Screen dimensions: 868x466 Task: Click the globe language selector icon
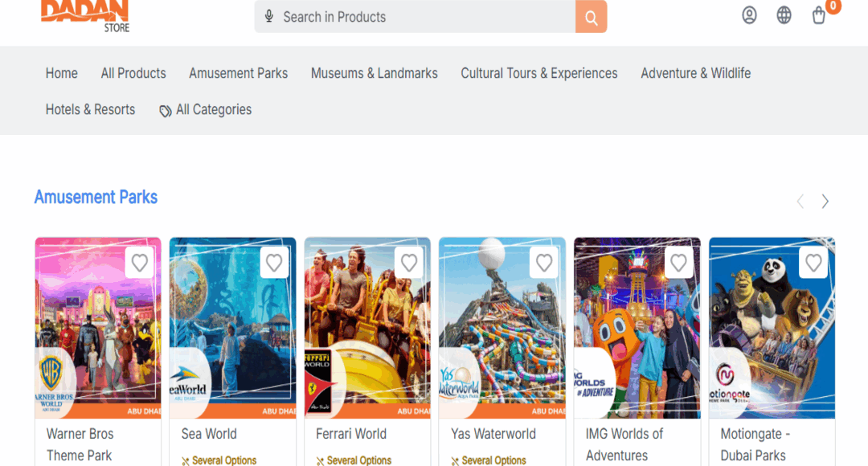tap(784, 15)
